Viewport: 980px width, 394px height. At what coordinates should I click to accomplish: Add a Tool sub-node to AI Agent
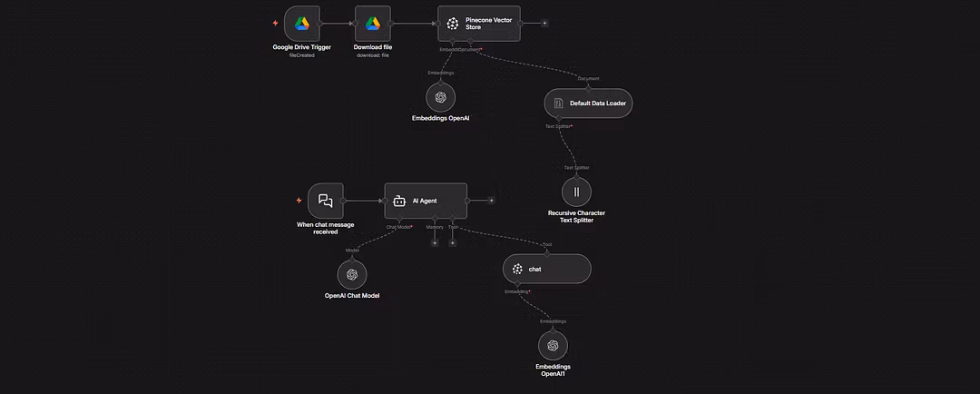click(x=453, y=242)
